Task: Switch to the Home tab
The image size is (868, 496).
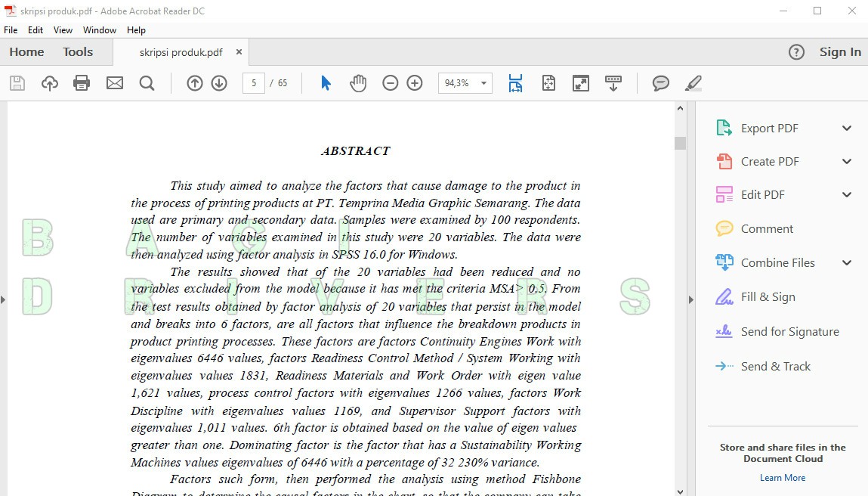Action: 26,52
